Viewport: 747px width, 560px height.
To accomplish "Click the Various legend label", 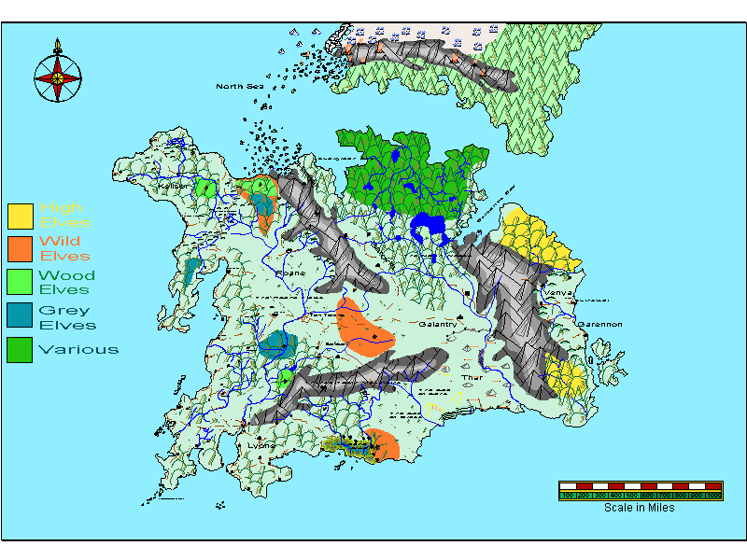I will [x=78, y=349].
